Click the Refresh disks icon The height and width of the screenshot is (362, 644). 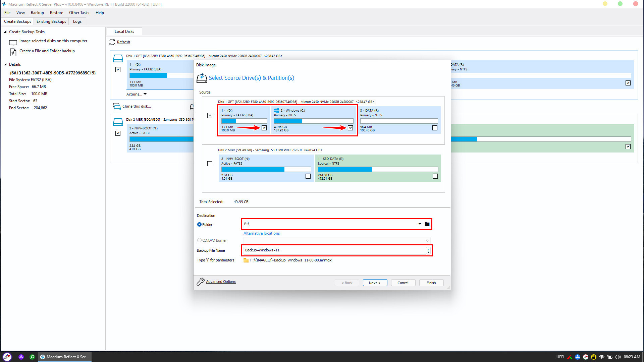(x=112, y=42)
